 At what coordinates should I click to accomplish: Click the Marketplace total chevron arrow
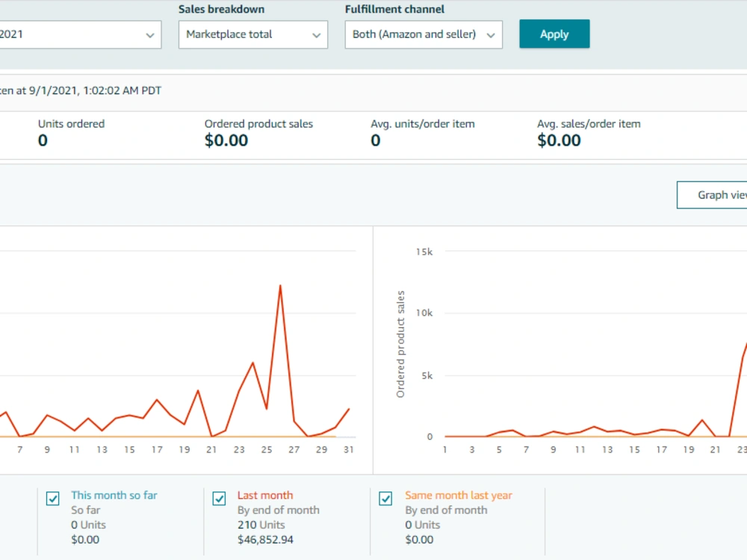coord(316,35)
